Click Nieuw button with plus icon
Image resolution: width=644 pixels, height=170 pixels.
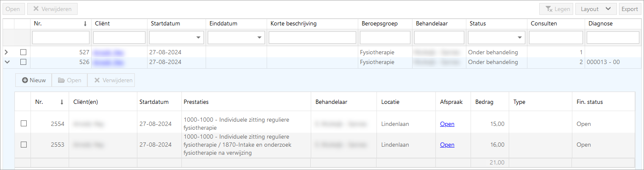click(x=33, y=80)
